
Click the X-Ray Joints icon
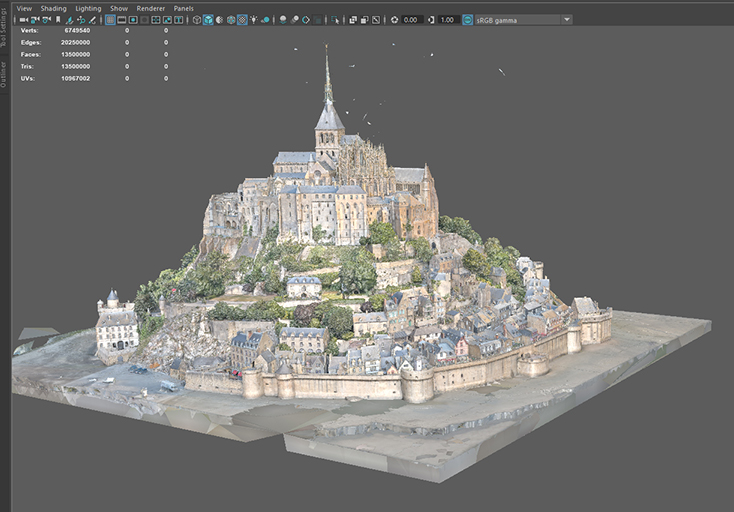376,20
